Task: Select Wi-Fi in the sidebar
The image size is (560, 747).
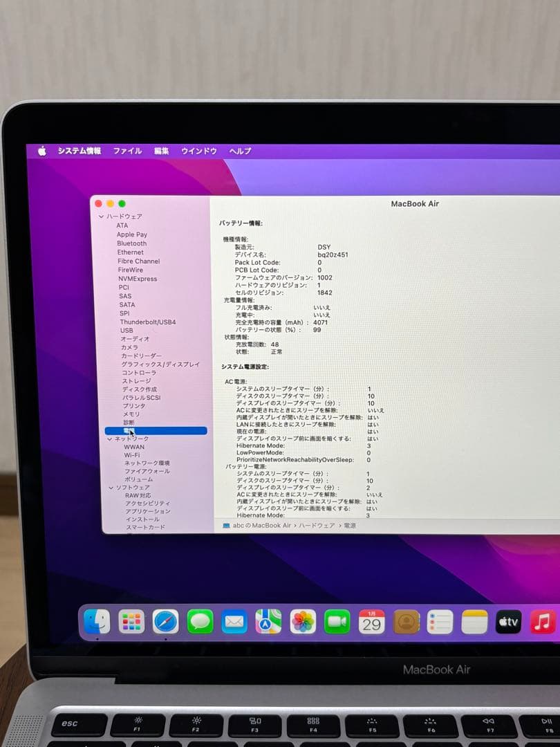Action: pos(131,455)
